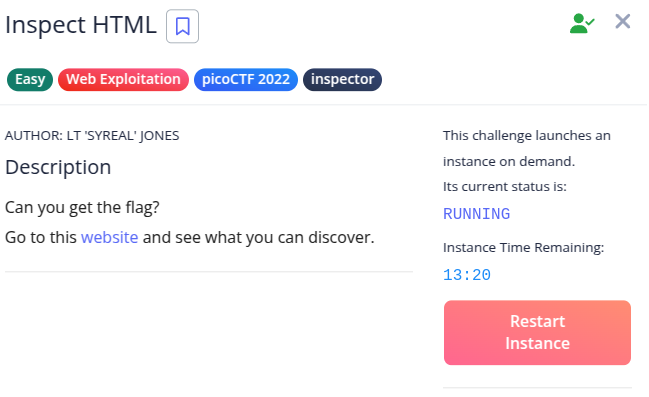Restart the challenge instance

(x=537, y=332)
